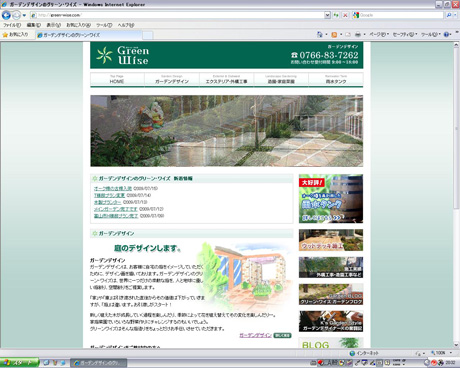Open a new blank tab
The height and width of the screenshot is (368, 460).
pyautogui.click(x=148, y=35)
